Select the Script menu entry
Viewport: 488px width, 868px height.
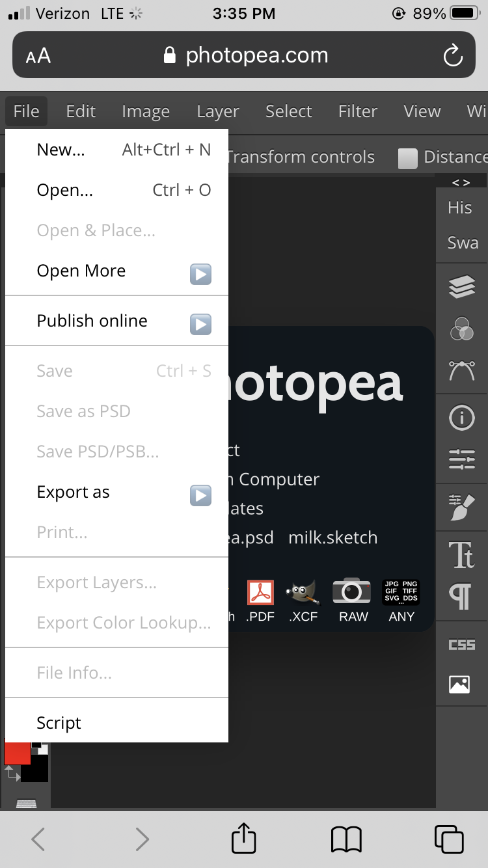[x=116, y=723]
